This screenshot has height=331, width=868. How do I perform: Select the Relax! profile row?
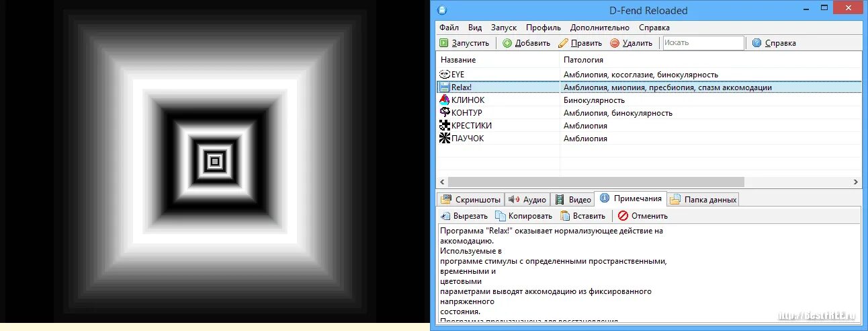649,87
